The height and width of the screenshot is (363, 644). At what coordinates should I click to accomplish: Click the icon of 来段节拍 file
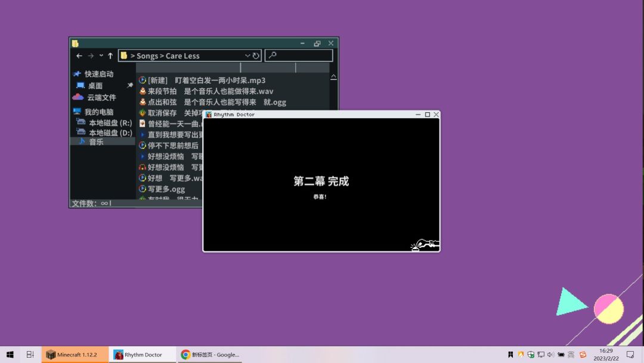pos(143,91)
